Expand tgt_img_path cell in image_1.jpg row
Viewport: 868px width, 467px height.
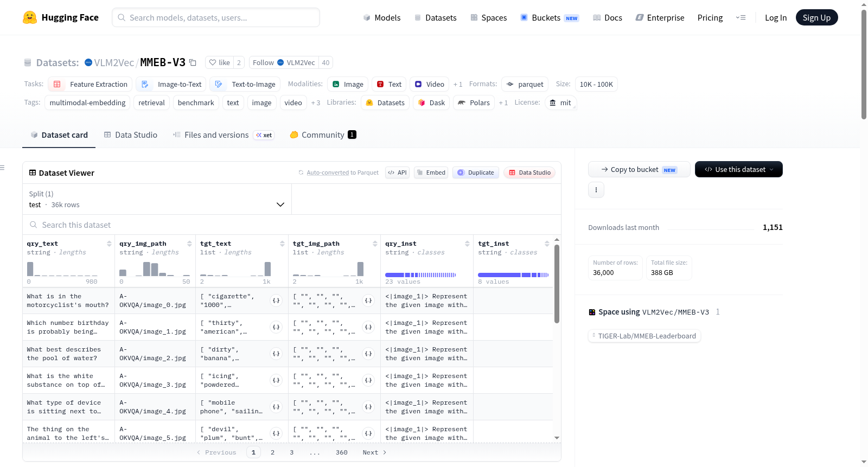pyautogui.click(x=368, y=327)
